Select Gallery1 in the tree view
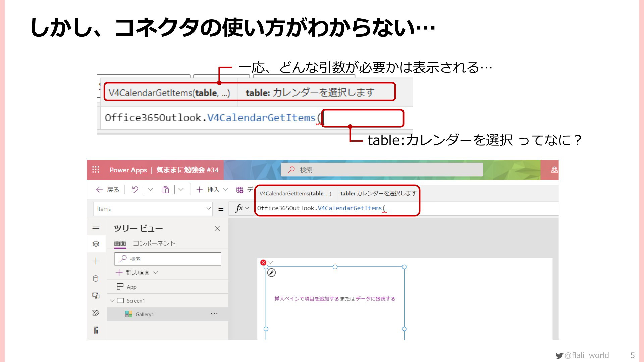 point(168,314)
